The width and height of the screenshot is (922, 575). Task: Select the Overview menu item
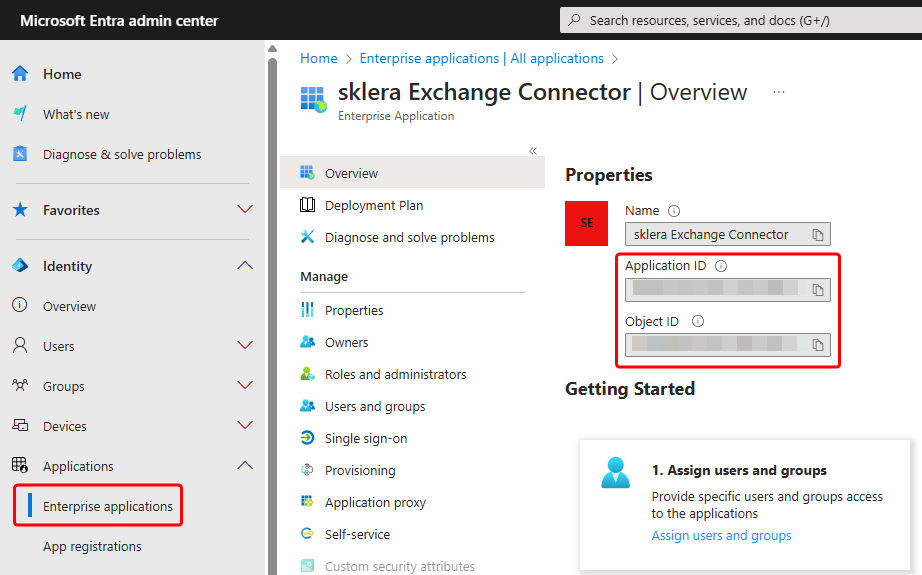(x=413, y=172)
